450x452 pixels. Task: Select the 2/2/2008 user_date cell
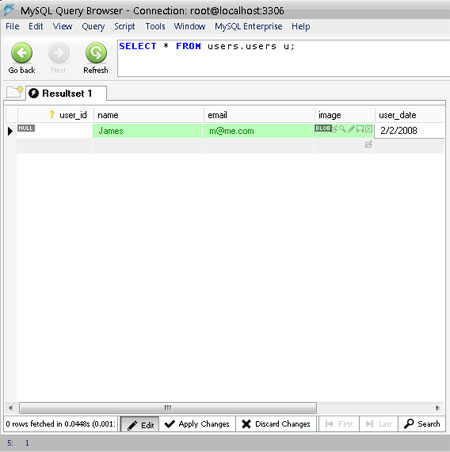[410, 131]
